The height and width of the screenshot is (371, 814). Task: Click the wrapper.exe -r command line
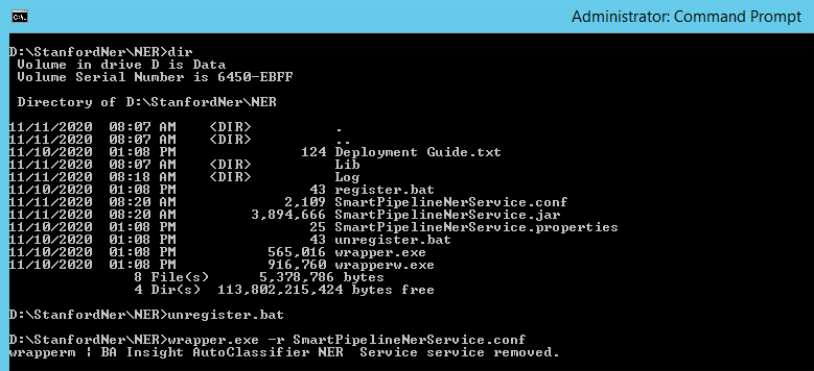267,340
